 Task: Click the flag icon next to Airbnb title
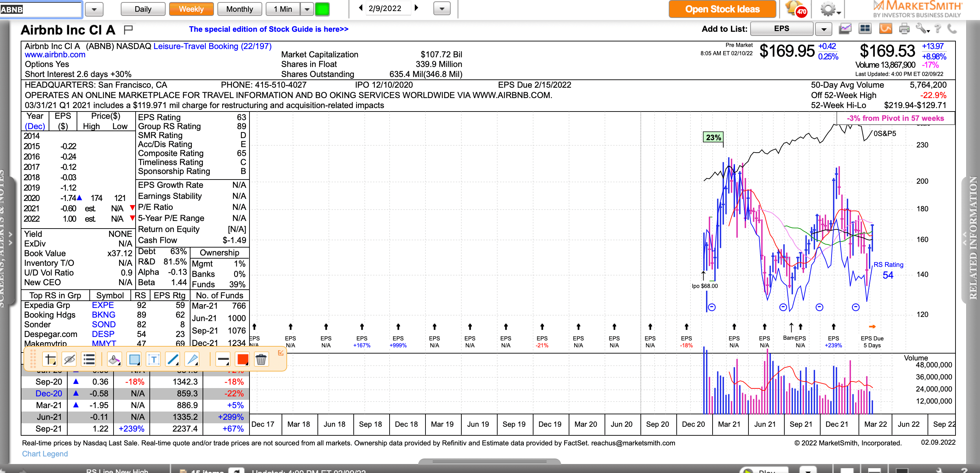pos(128,29)
